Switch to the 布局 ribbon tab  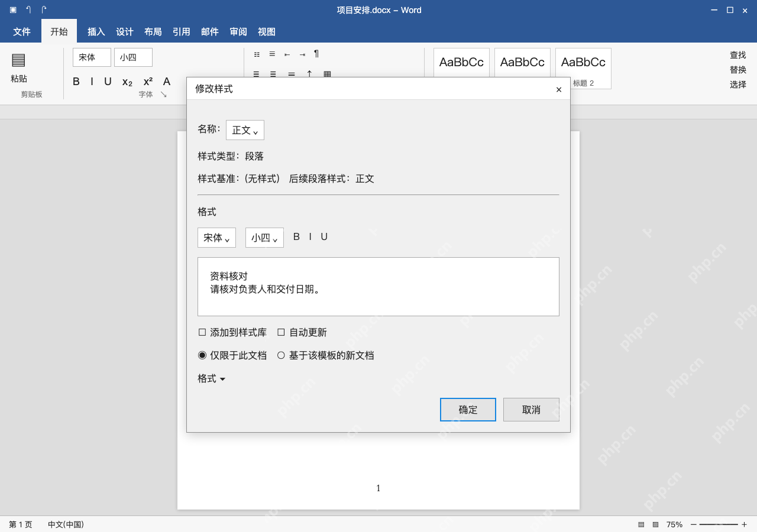tap(153, 32)
